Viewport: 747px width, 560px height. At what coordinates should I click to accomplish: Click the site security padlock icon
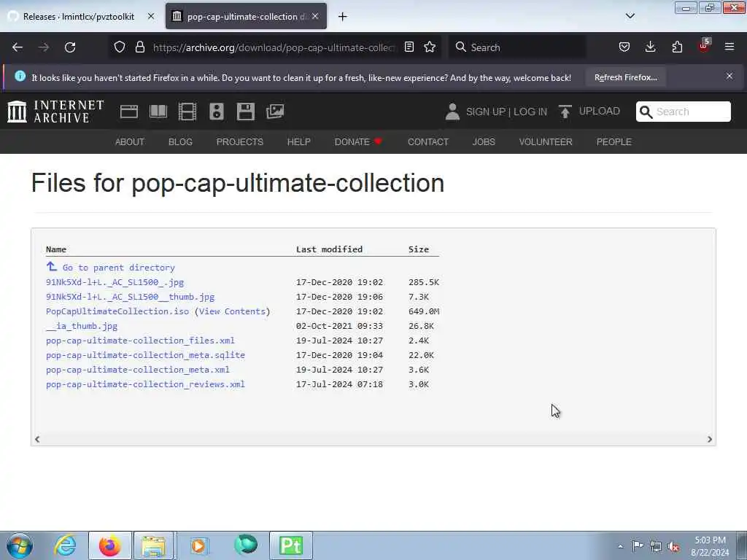point(139,47)
